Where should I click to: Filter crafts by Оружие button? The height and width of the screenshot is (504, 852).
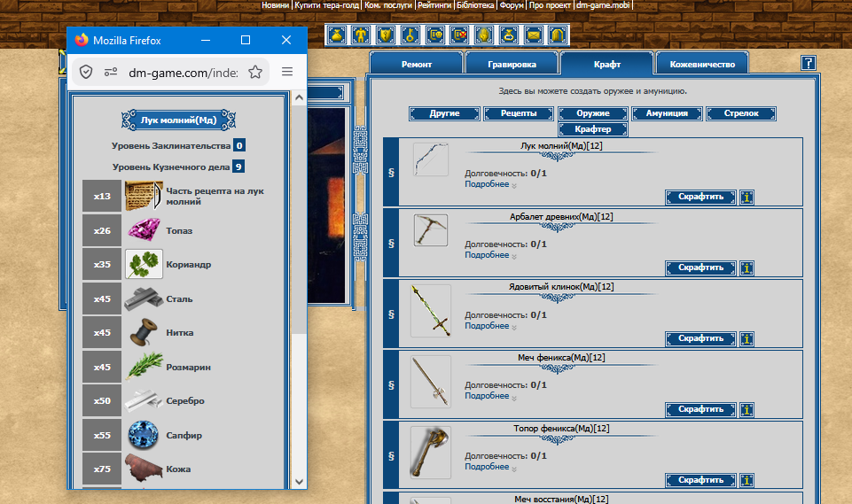pyautogui.click(x=593, y=113)
